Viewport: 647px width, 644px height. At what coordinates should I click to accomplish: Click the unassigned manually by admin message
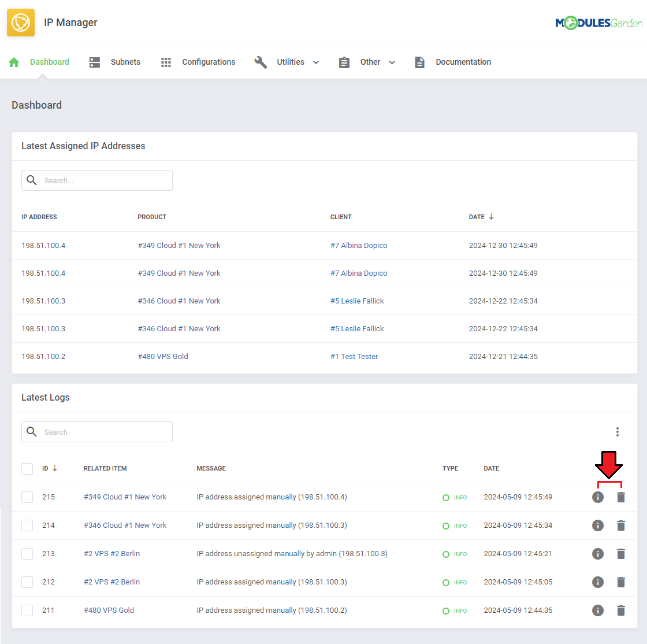click(292, 554)
